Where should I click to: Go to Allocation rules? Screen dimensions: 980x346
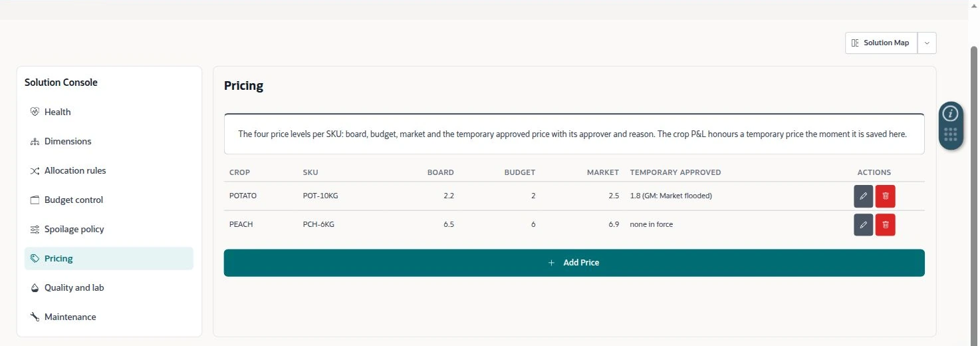click(109, 170)
